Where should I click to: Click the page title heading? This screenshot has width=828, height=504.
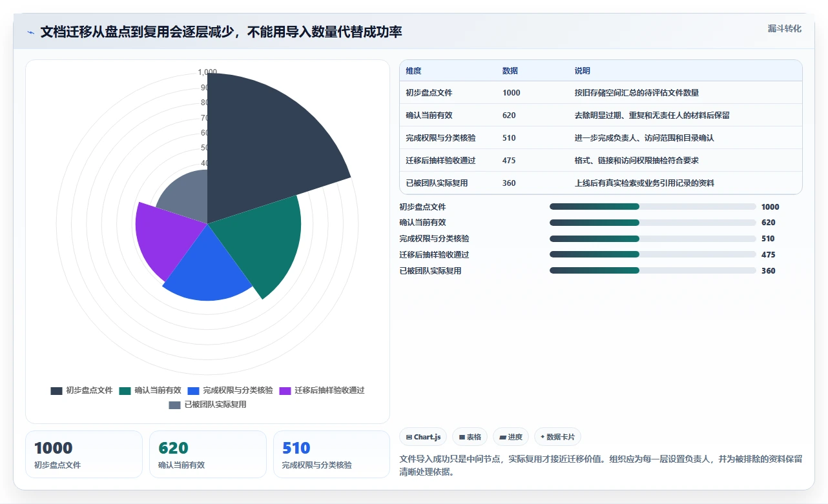pyautogui.click(x=222, y=32)
